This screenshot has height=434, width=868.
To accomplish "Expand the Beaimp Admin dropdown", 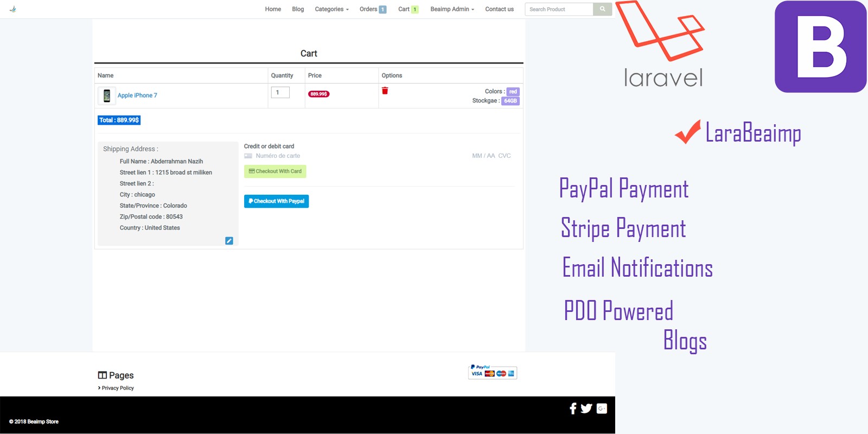I will coord(452,9).
